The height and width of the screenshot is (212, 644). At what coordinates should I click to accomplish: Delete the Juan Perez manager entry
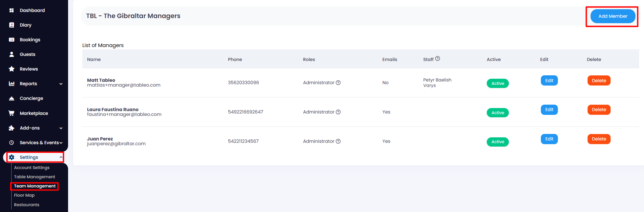point(599,139)
